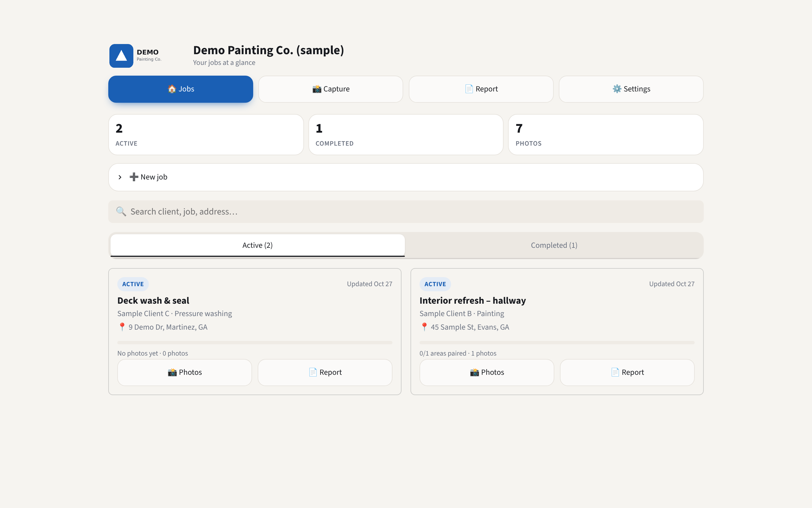Click the 1 Completed stat card
The height and width of the screenshot is (508, 812).
pos(406,134)
